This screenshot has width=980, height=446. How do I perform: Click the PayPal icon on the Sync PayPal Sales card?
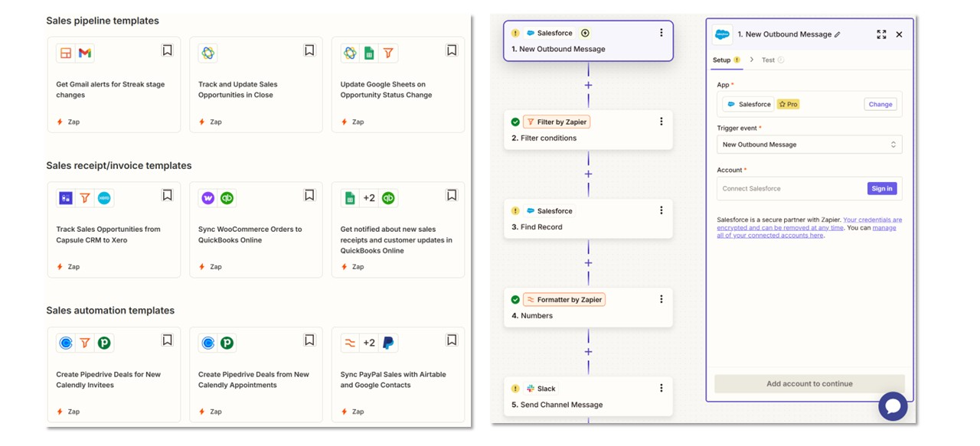[388, 343]
